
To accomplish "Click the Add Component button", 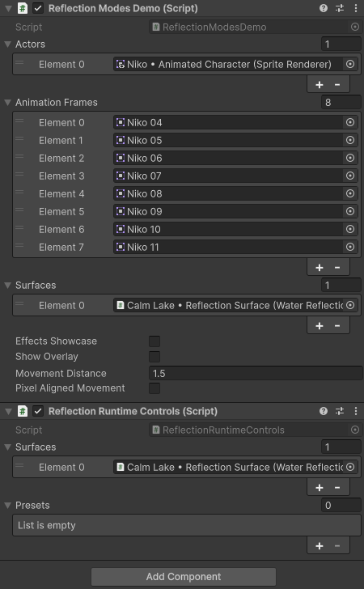I will point(184,577).
